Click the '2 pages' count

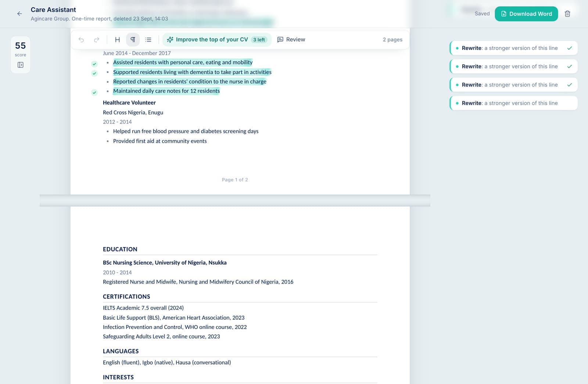point(392,40)
